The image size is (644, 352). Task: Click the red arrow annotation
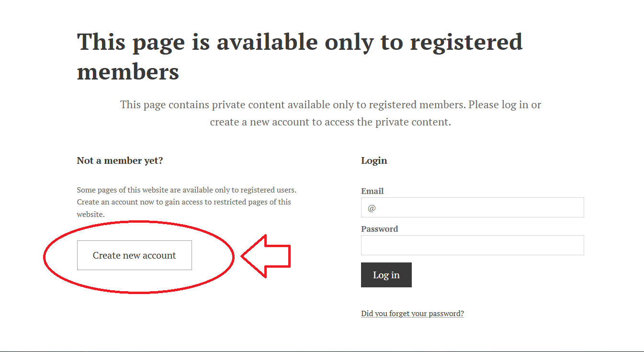266,256
